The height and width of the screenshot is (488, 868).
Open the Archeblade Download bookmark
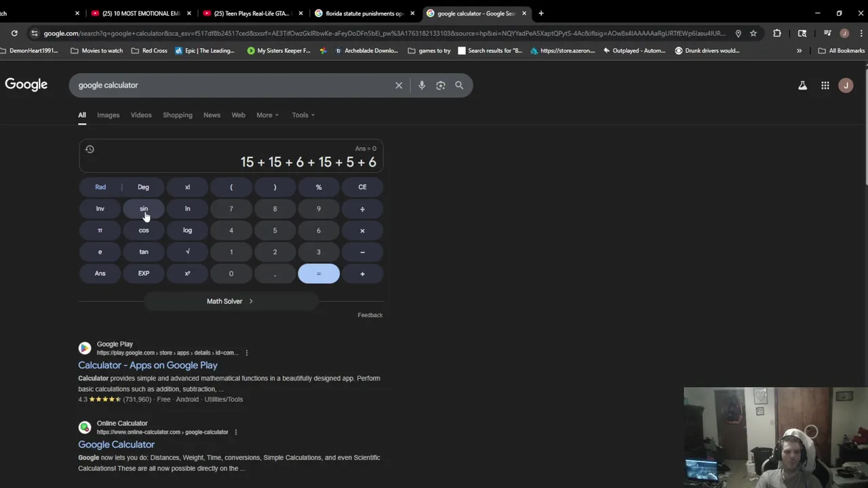click(x=366, y=50)
